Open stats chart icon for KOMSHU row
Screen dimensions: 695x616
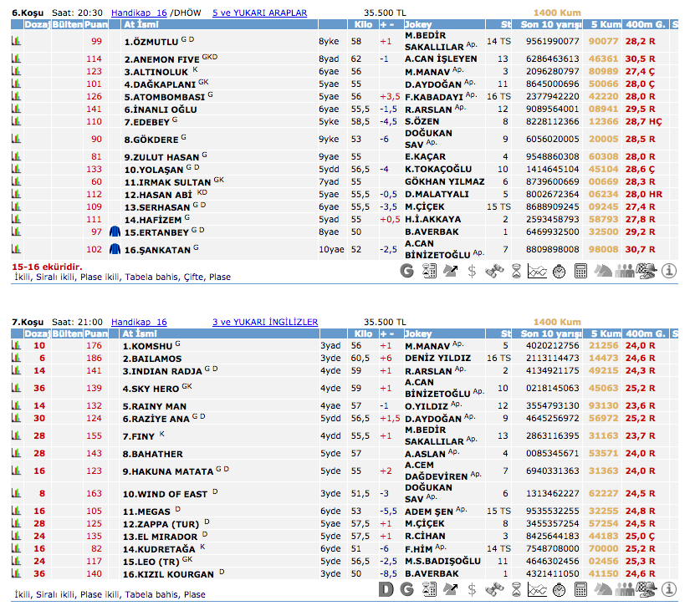(x=16, y=345)
